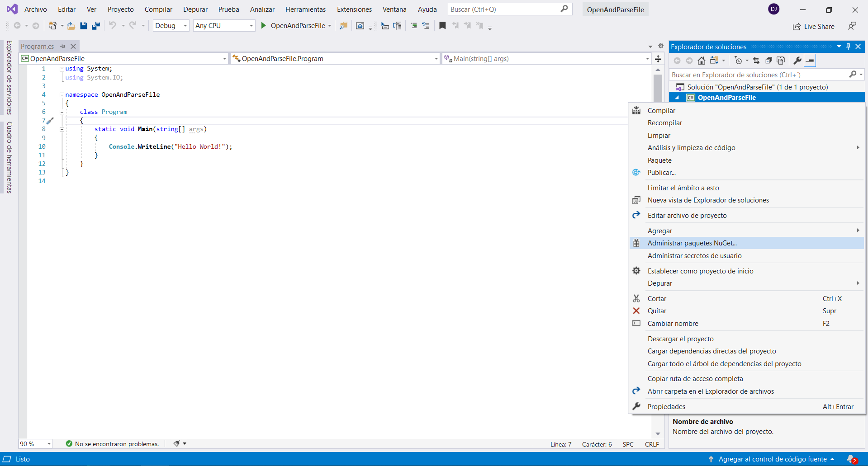Click the Home icon in Solution Explorer
Viewport: 868px width, 466px height.
[x=701, y=61]
